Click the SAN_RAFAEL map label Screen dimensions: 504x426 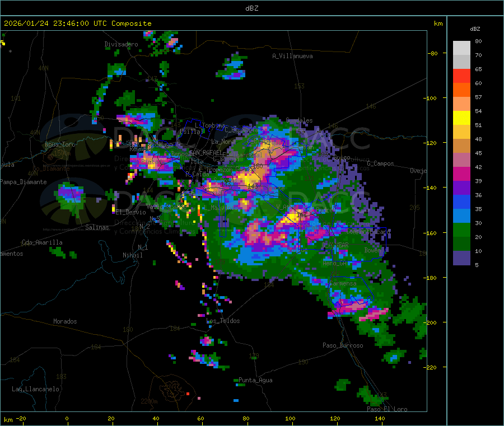click(x=206, y=152)
